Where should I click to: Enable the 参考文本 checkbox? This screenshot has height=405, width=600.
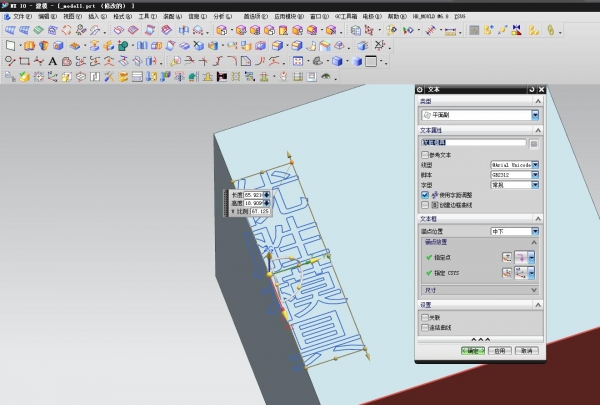pos(425,155)
